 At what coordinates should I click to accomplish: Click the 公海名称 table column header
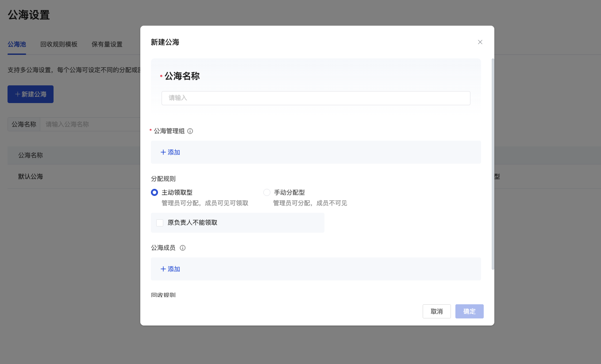point(31,155)
